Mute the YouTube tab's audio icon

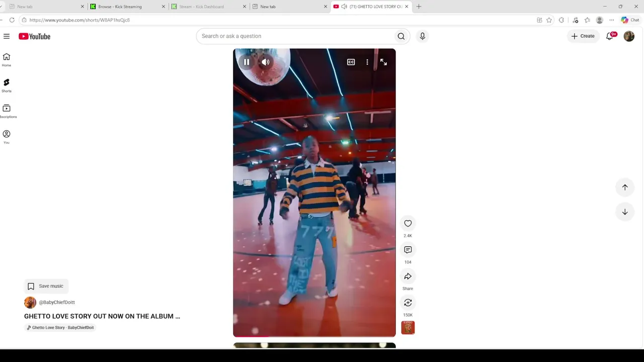(x=344, y=7)
